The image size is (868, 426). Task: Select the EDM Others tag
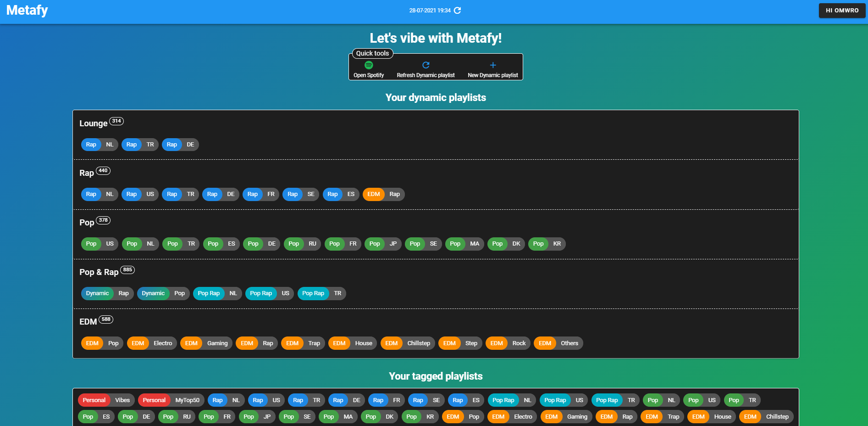tap(558, 343)
